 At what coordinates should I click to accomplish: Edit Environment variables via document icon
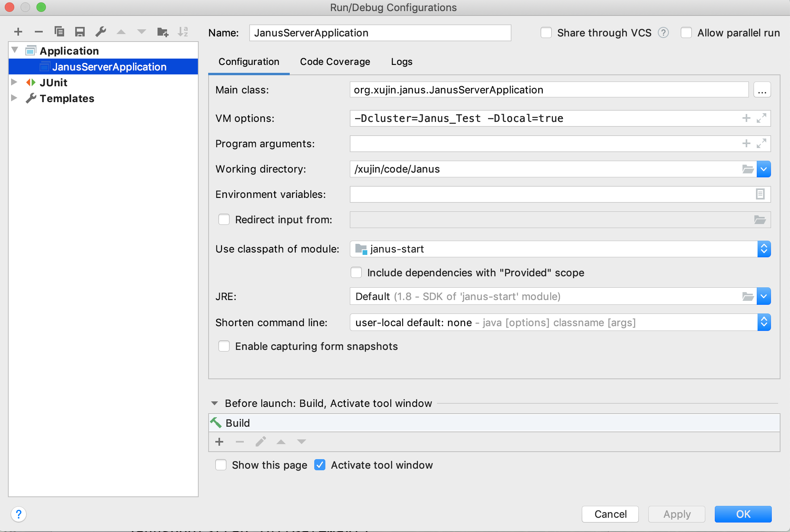click(760, 194)
